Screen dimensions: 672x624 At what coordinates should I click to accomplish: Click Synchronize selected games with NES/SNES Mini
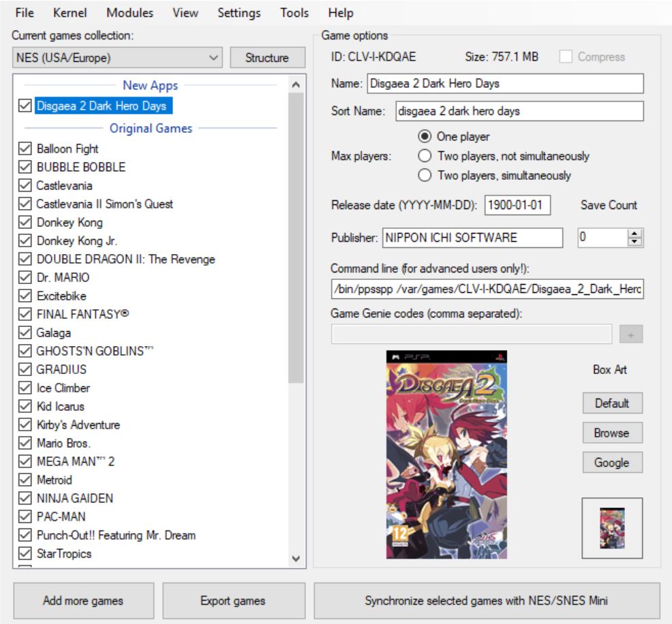click(x=487, y=601)
